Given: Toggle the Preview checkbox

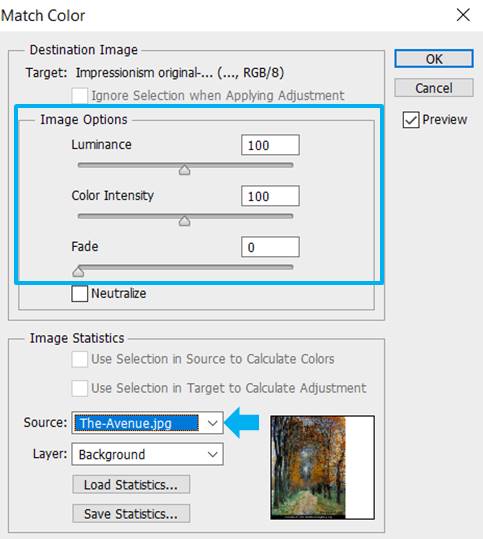Looking at the screenshot, I should click(x=411, y=120).
